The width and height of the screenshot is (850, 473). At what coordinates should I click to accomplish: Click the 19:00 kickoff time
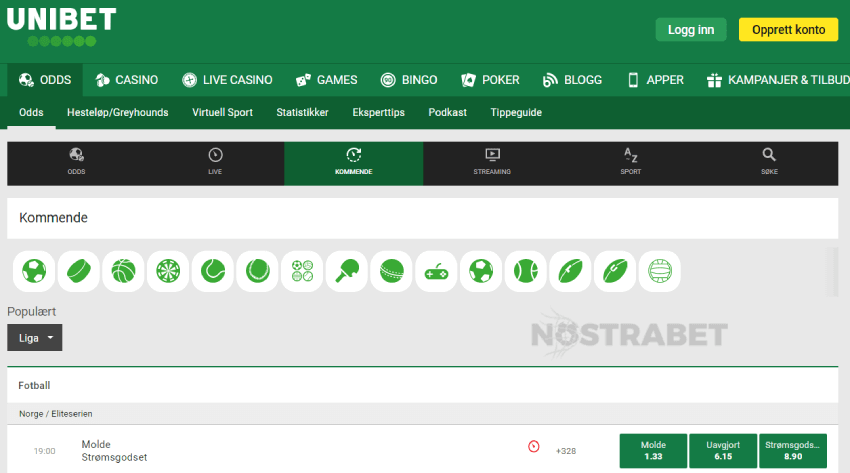44,451
